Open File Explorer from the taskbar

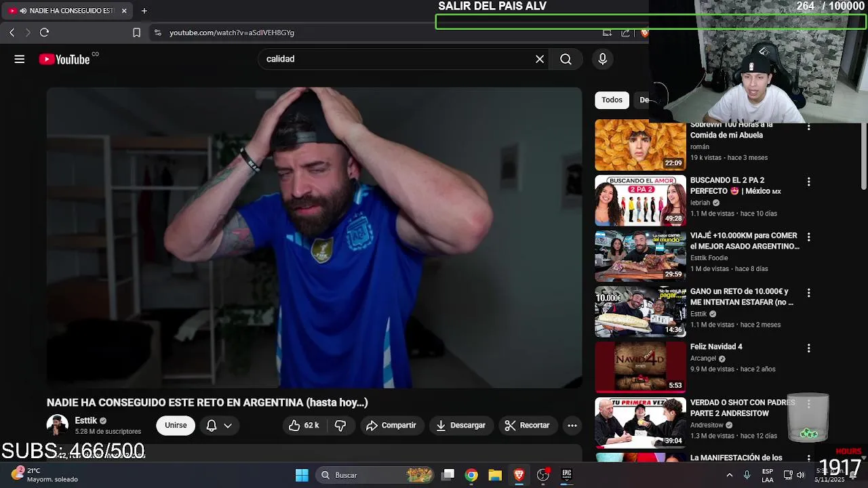495,475
